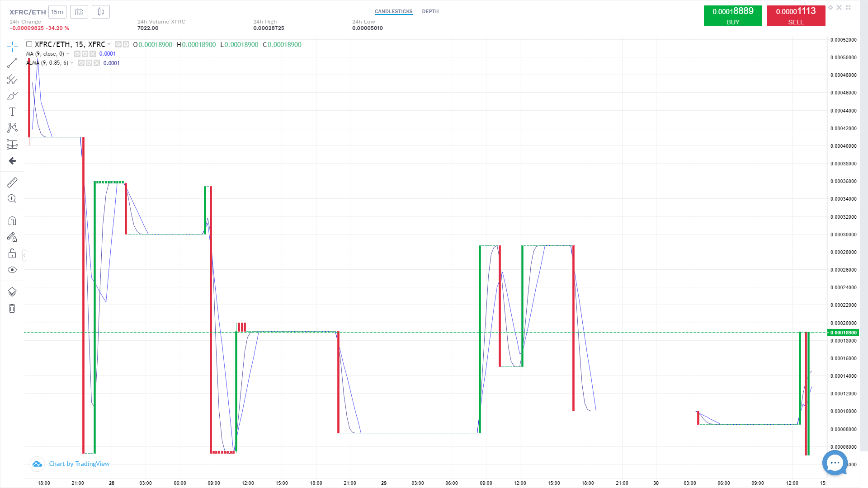Toggle visibility of ALMA indicator
868x488 pixels.
click(81, 63)
